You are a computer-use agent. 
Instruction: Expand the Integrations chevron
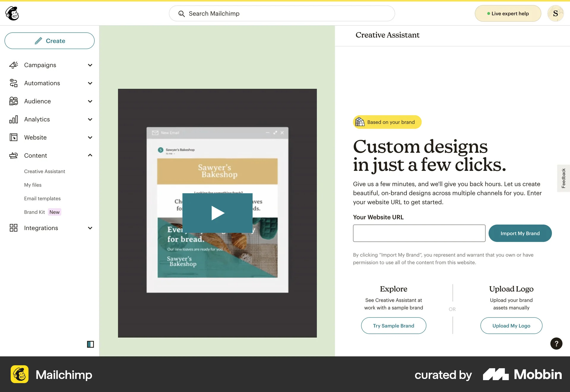point(90,228)
